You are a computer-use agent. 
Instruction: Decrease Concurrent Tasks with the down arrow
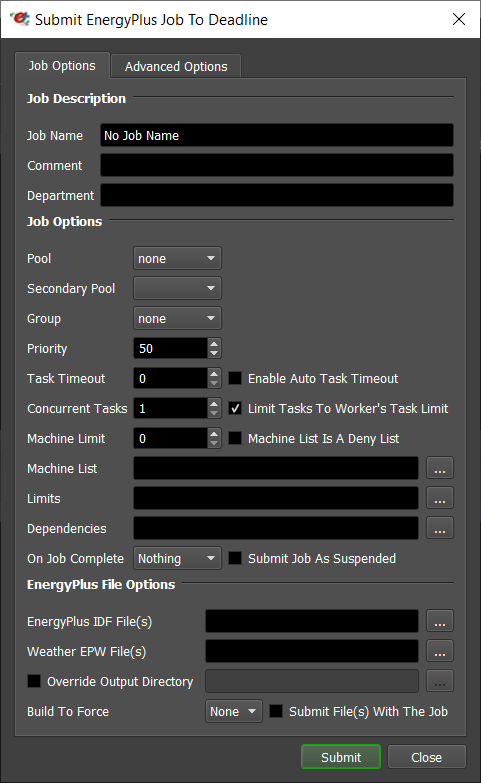coord(214,413)
